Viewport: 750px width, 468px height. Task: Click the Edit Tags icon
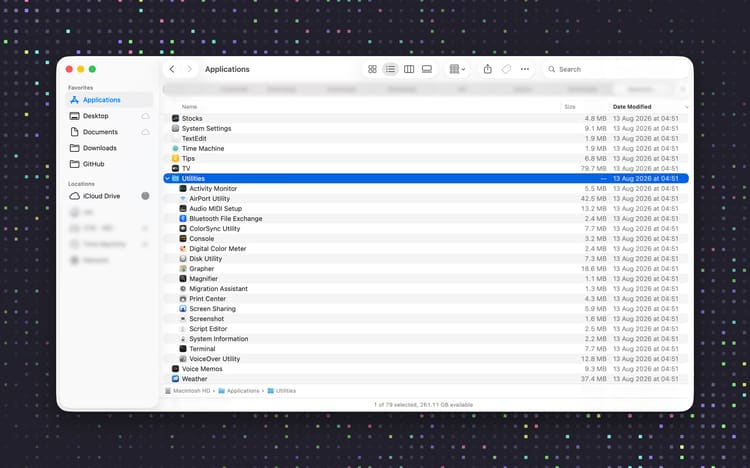coord(506,69)
